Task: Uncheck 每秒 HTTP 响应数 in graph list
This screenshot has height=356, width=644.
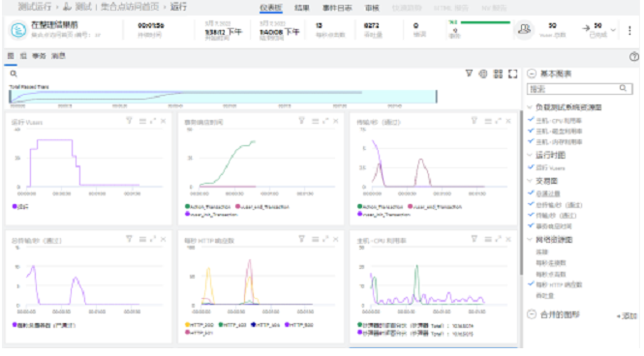Action: pos(531,284)
